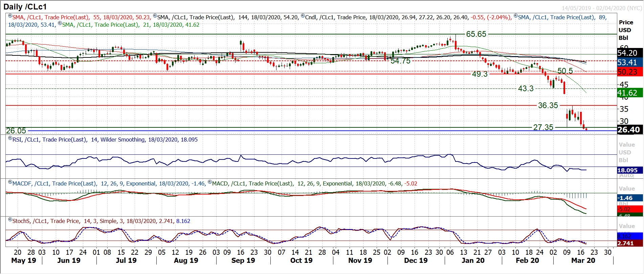Click the circle icon before the SMA 21 label
The width and height of the screenshot is (644, 274).
pos(60,23)
